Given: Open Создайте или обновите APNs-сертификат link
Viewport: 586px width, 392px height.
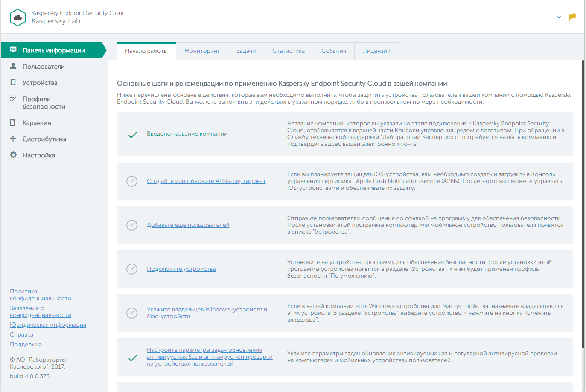Looking at the screenshot, I should (x=206, y=181).
